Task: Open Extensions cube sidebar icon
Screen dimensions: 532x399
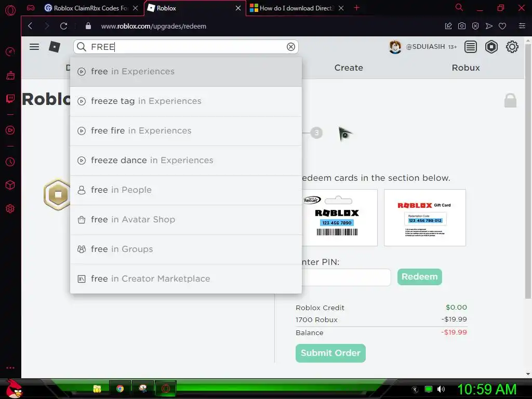Action: tap(10, 185)
